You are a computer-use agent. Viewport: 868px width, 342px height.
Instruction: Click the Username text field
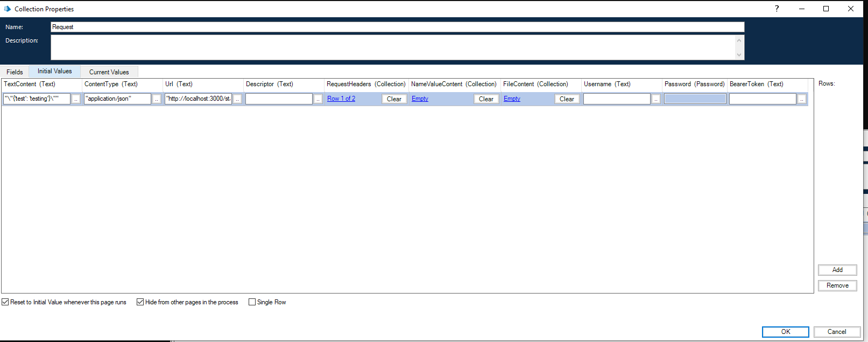tap(617, 99)
